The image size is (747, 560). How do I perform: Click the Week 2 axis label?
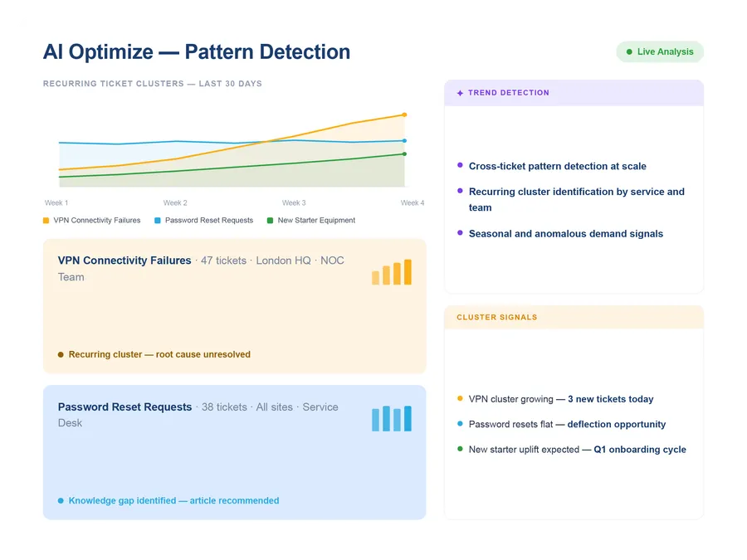[175, 203]
